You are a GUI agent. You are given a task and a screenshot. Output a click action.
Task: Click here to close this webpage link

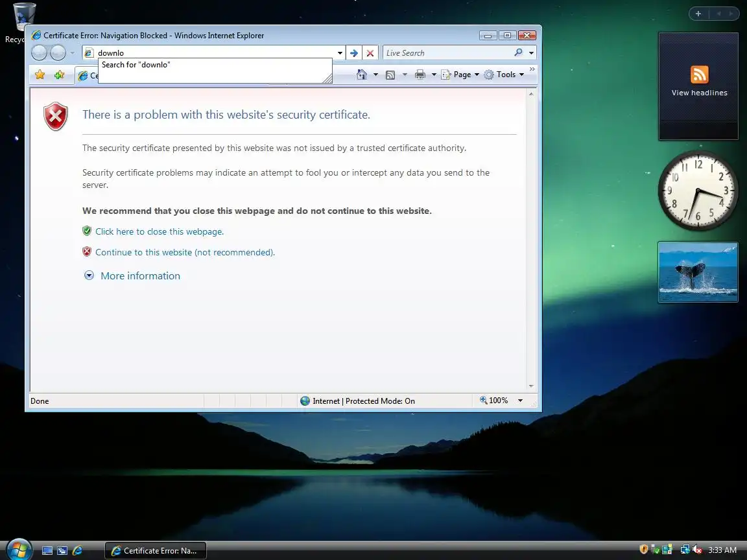(159, 231)
